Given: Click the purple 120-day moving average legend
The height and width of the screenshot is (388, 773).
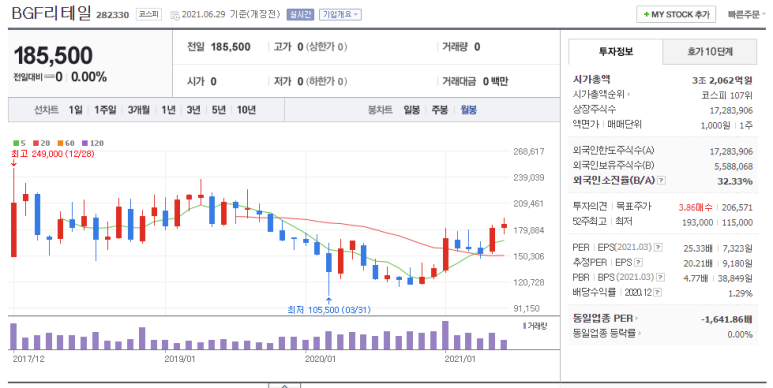Looking at the screenshot, I should tap(93, 143).
